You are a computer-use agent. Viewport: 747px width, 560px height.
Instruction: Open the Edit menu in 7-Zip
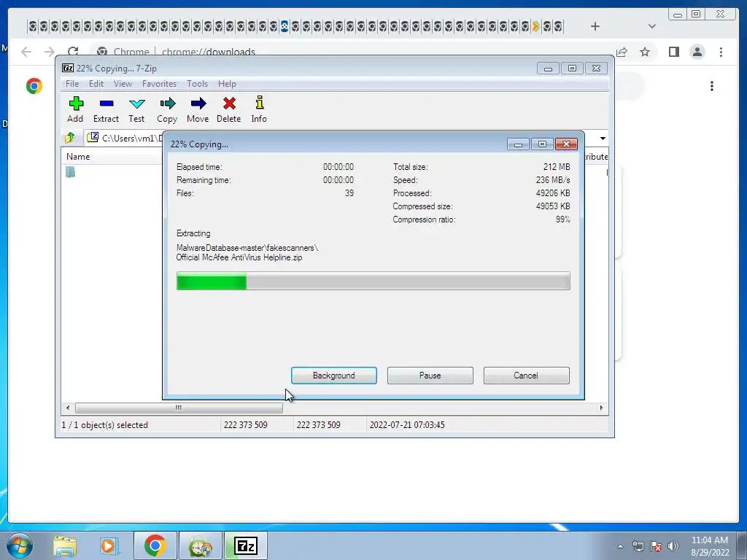[x=96, y=84]
